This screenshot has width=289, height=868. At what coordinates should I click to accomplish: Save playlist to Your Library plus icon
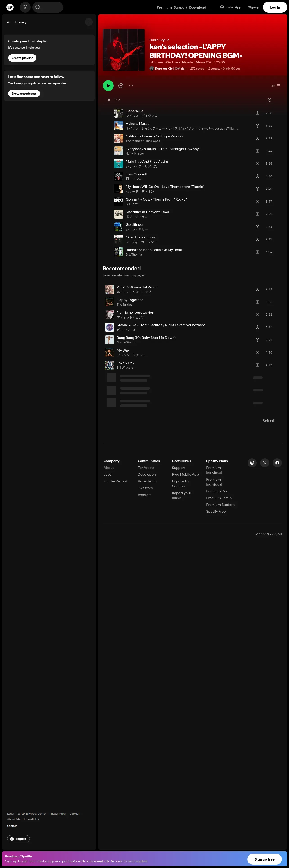[121, 86]
